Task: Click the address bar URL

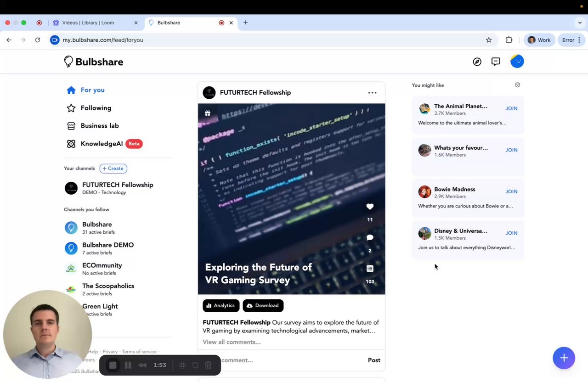Action: [103, 40]
